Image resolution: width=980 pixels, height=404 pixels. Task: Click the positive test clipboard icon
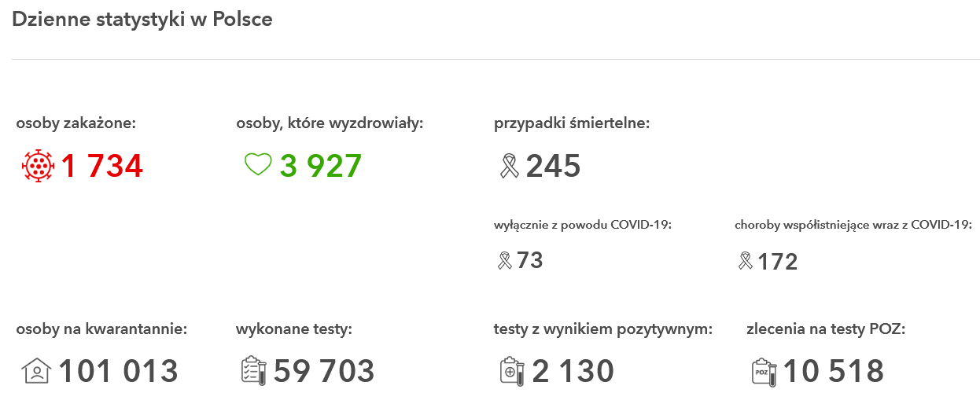coord(513,371)
